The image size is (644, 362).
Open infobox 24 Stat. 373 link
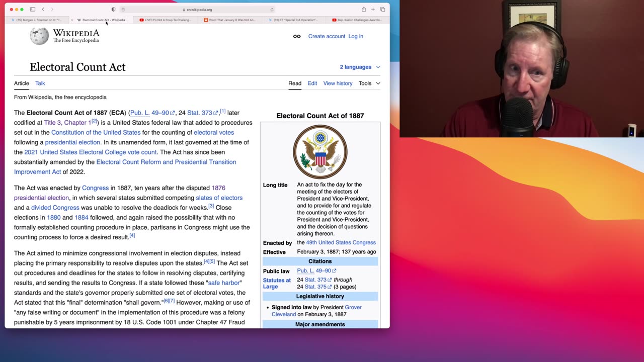(x=318, y=280)
